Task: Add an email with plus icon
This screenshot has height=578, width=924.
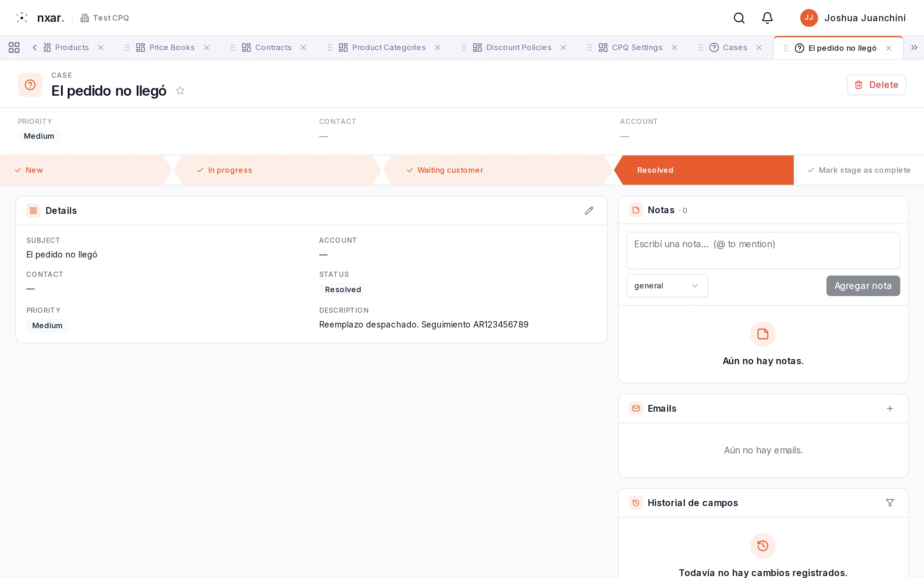Action: point(890,409)
